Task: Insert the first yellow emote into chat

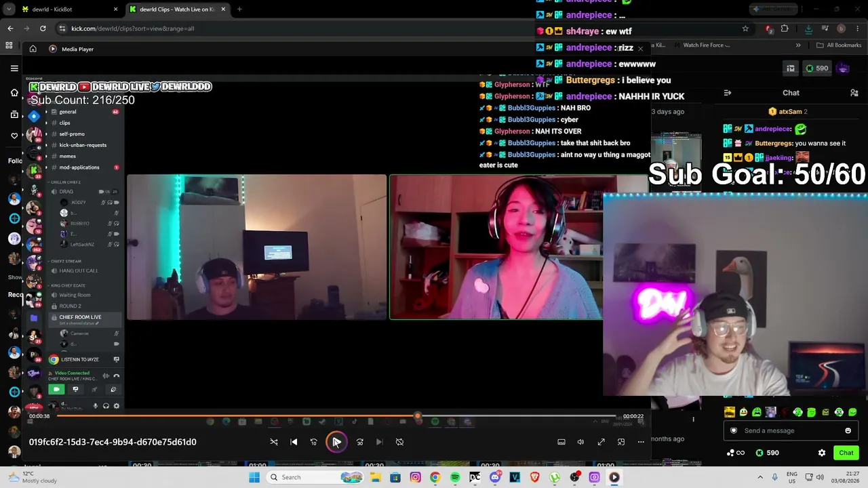Action: [730, 412]
